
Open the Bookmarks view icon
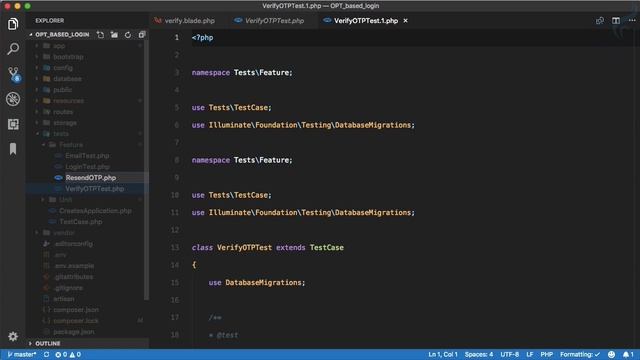pyautogui.click(x=13, y=149)
